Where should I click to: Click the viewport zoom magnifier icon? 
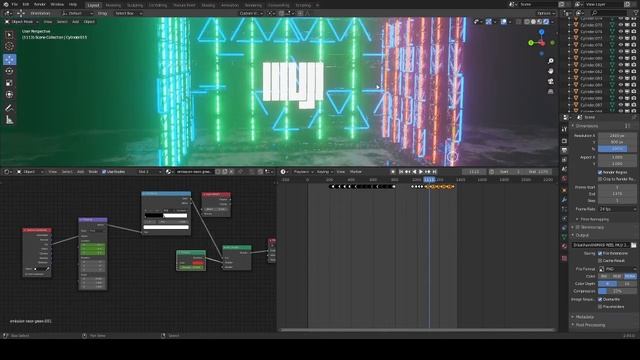[x=551, y=61]
